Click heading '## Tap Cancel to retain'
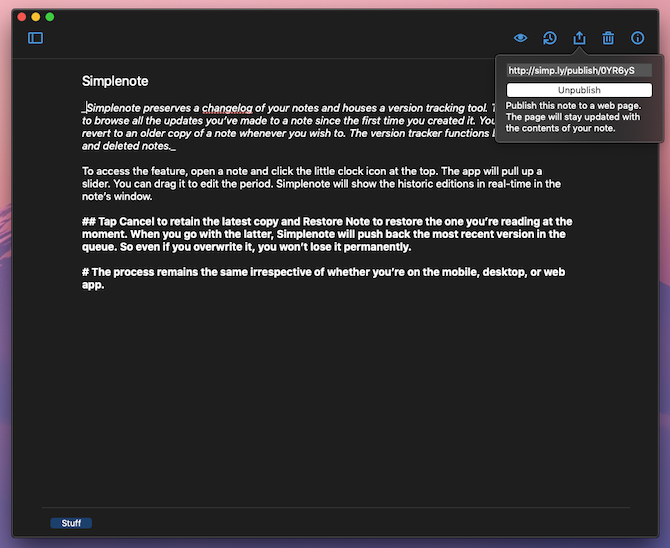 coord(327,234)
